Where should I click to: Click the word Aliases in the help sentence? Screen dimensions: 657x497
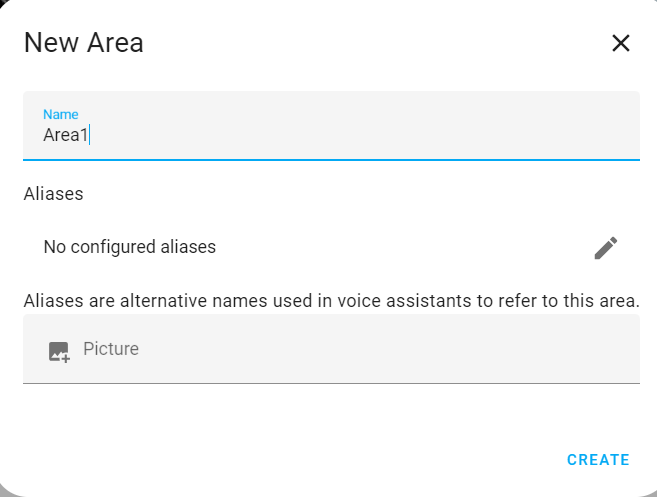point(53,301)
